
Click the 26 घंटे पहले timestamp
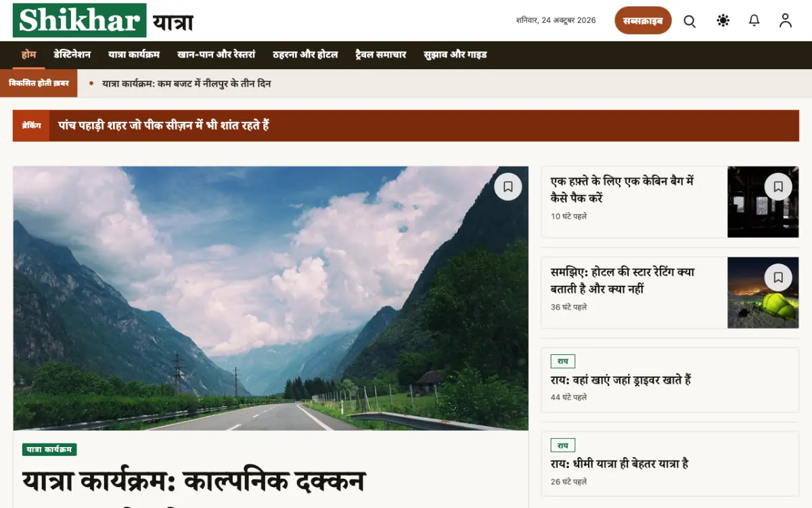pyautogui.click(x=568, y=482)
